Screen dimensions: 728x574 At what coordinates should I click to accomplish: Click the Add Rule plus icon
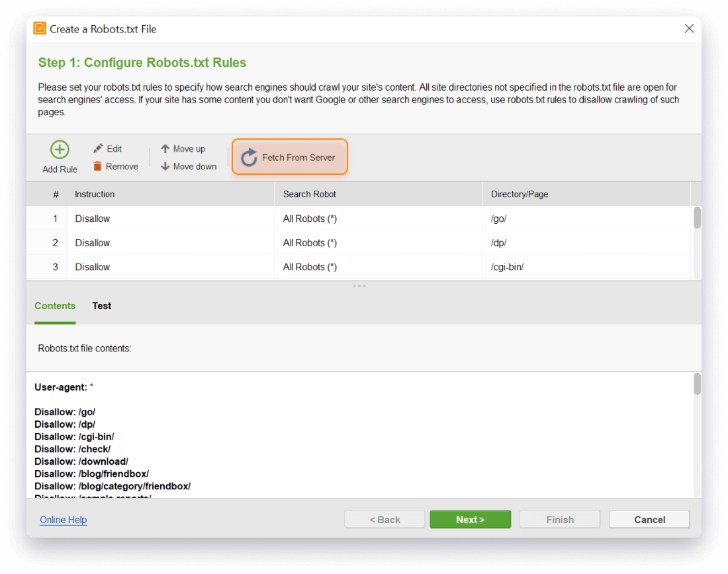(60, 150)
